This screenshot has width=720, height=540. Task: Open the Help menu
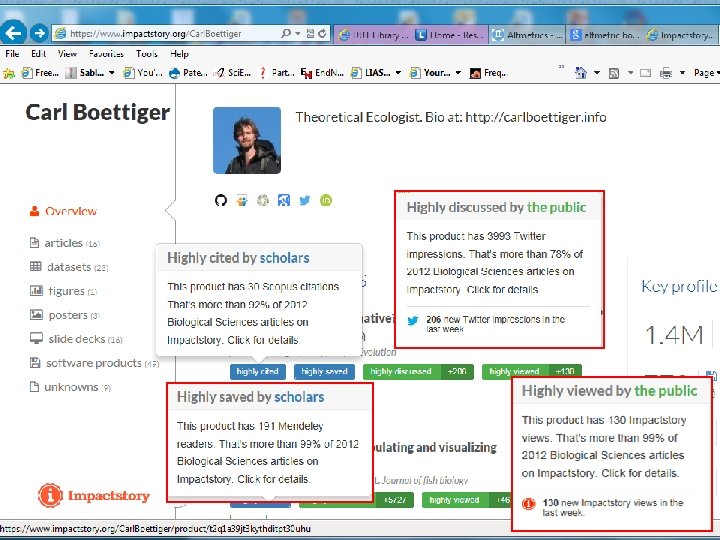coord(180,54)
